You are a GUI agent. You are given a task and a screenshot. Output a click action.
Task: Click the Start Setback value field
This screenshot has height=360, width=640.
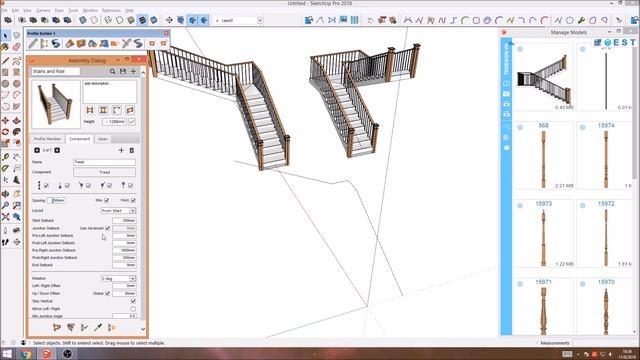coord(124,220)
